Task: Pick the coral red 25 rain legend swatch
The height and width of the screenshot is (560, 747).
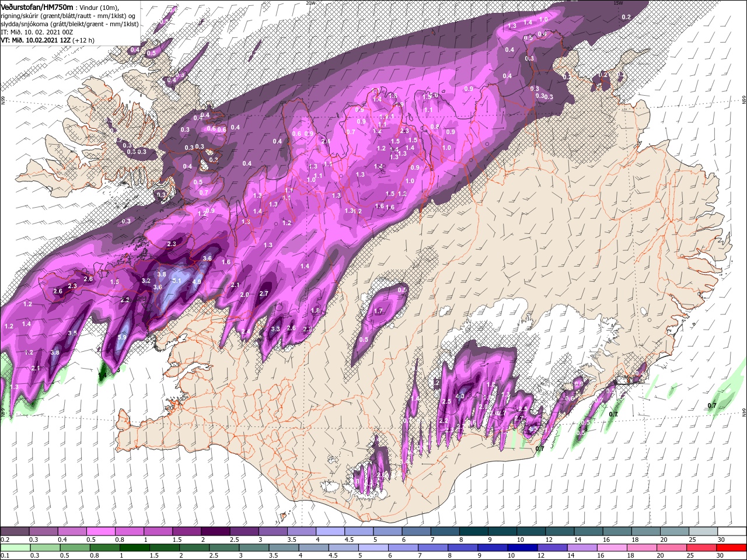Action: 703,548
